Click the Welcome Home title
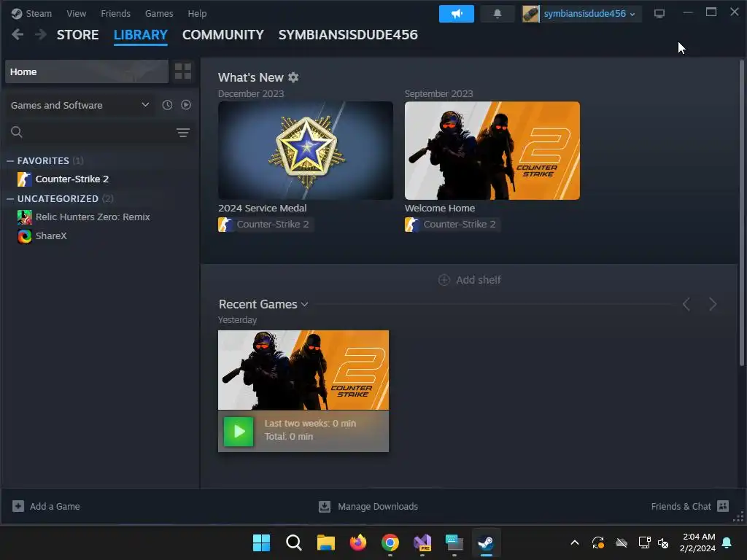Image resolution: width=747 pixels, height=560 pixels. [x=440, y=208]
